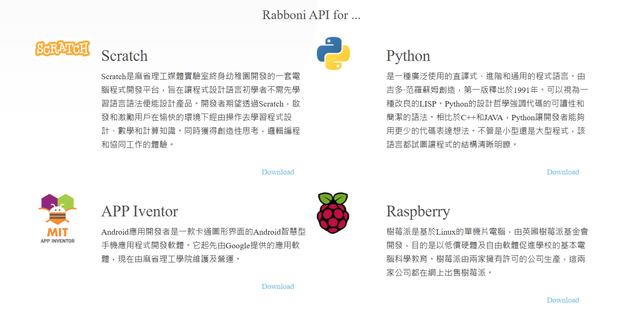Download the Scratch API

(x=277, y=172)
